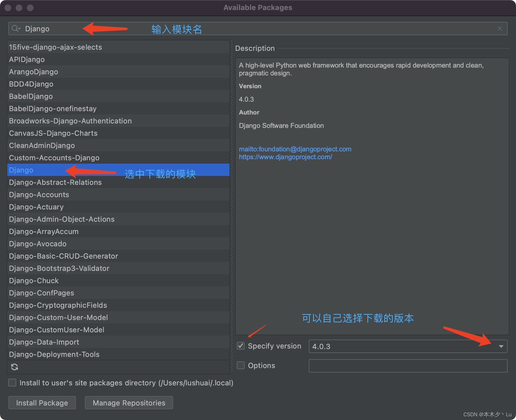Open the https://www.djangoproject.com/ link

(x=285, y=157)
